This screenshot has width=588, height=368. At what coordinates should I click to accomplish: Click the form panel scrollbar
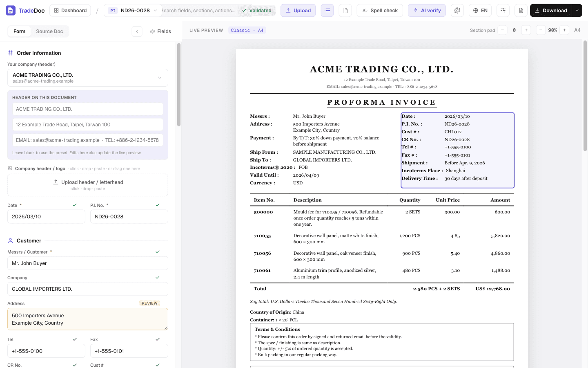[x=178, y=85]
